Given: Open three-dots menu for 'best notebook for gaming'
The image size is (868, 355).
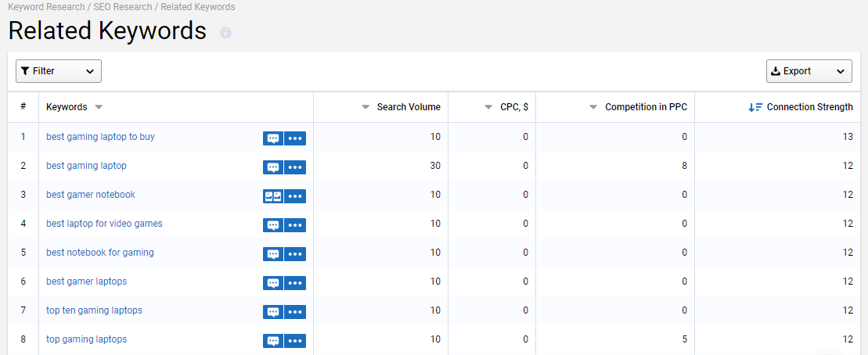Looking at the screenshot, I should coord(295,254).
